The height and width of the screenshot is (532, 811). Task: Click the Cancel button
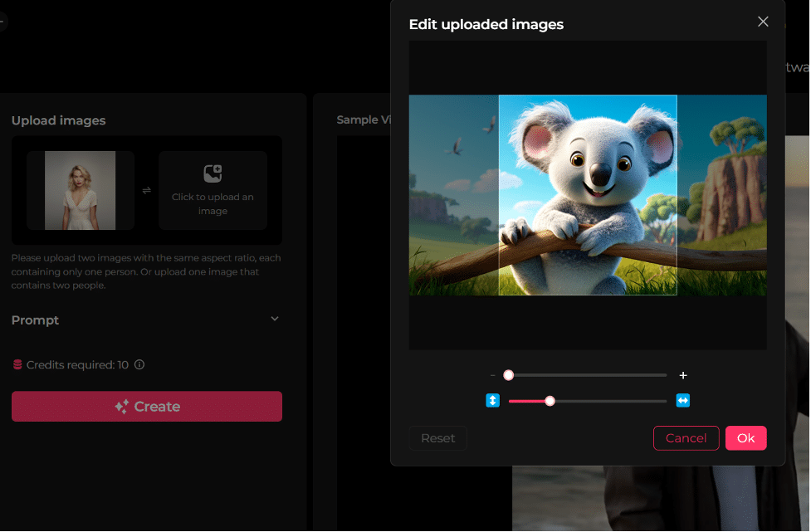point(686,438)
